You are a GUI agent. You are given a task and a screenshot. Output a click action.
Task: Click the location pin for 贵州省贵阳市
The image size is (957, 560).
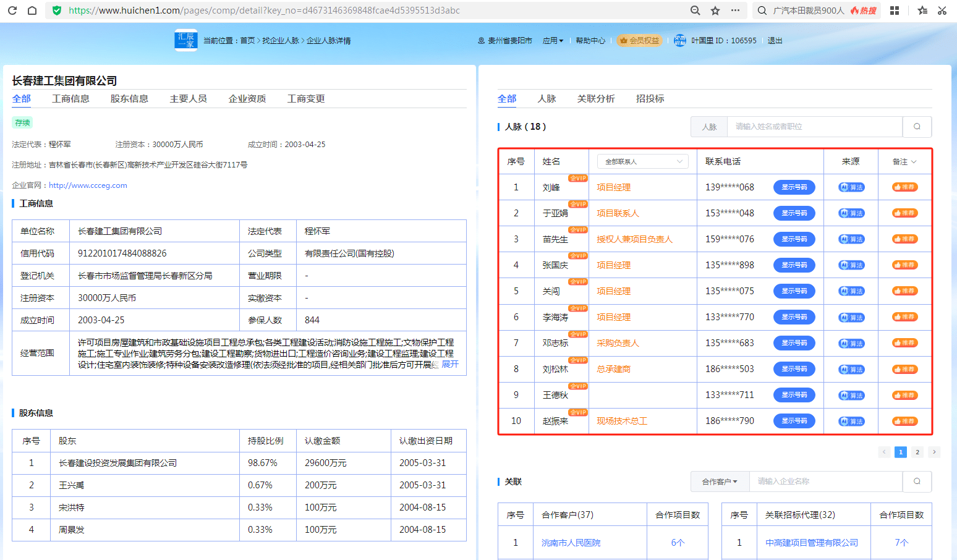pyautogui.click(x=482, y=41)
